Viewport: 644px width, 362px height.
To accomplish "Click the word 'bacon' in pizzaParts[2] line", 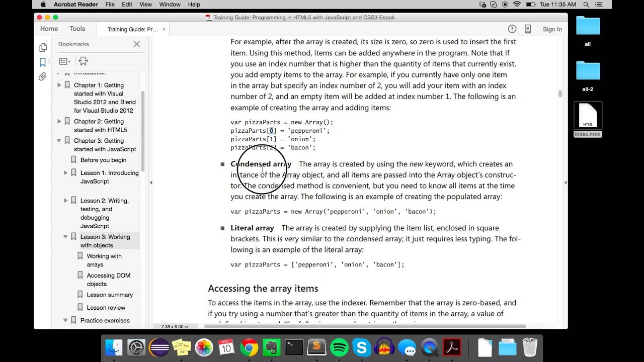I will tap(301, 147).
